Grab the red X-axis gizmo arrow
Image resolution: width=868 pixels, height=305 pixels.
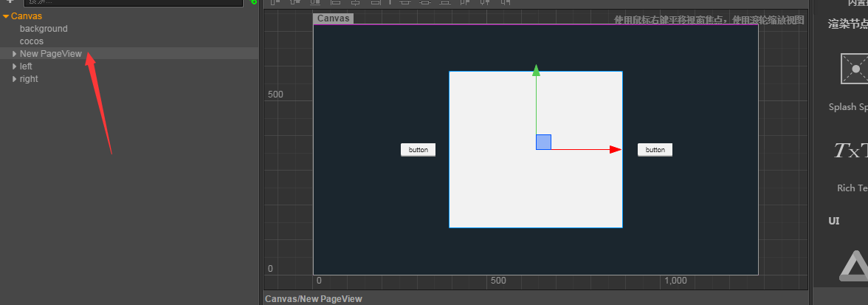616,149
